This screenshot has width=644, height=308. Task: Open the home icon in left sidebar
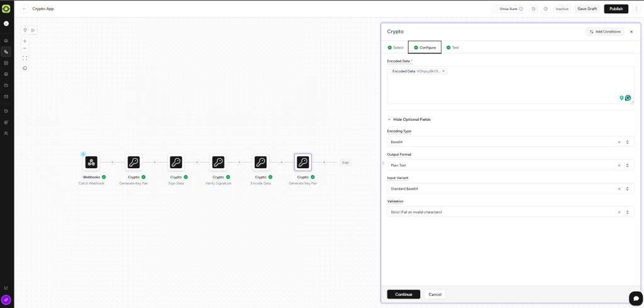click(6, 40)
